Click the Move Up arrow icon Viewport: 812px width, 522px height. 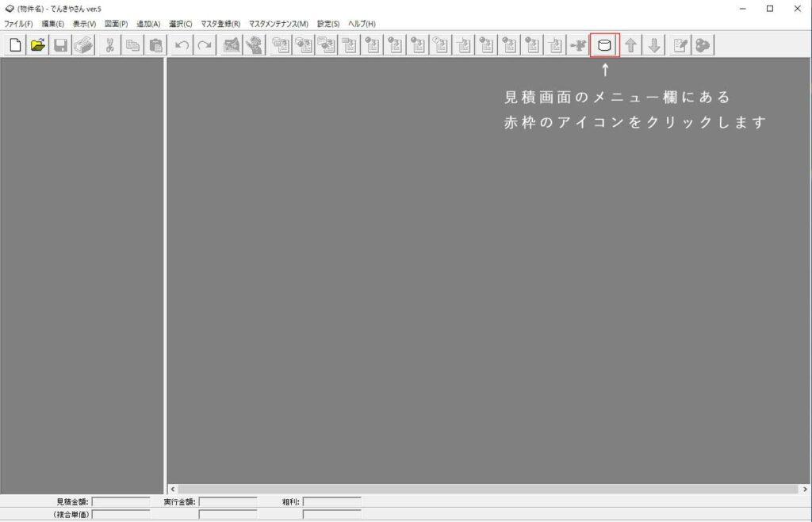630,45
